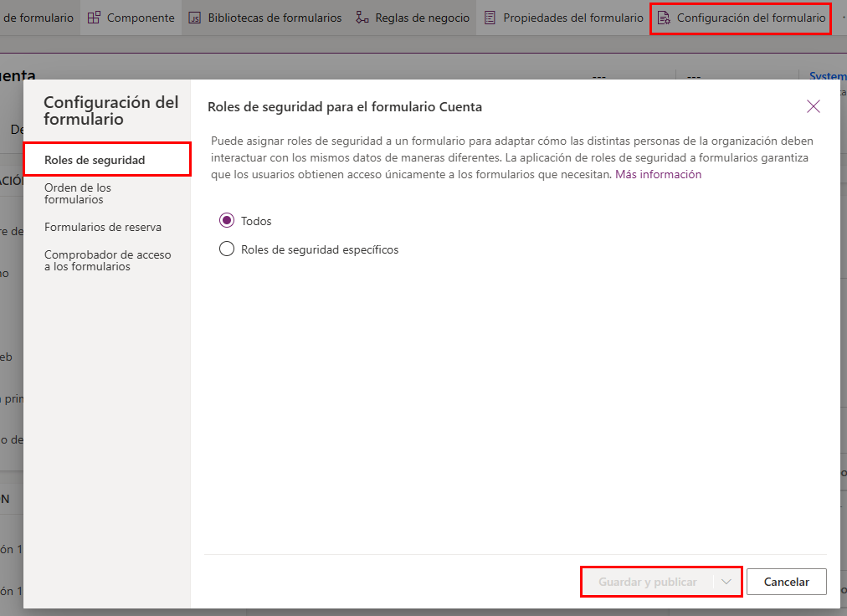Open Bibliotecas de formularios

click(265, 18)
